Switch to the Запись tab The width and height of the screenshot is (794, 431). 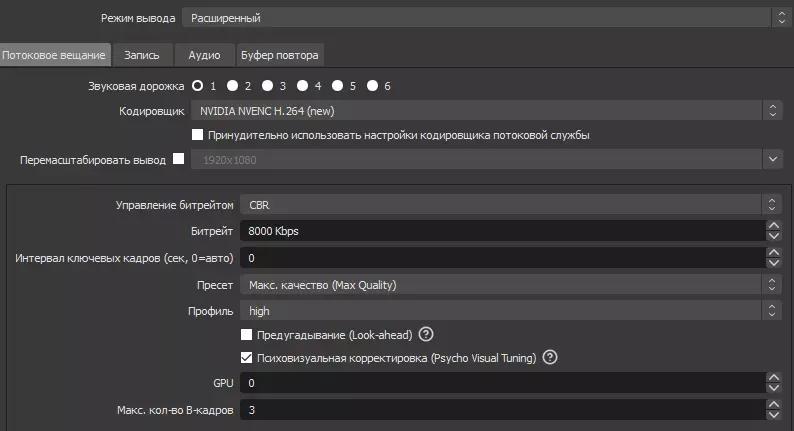[141, 54]
